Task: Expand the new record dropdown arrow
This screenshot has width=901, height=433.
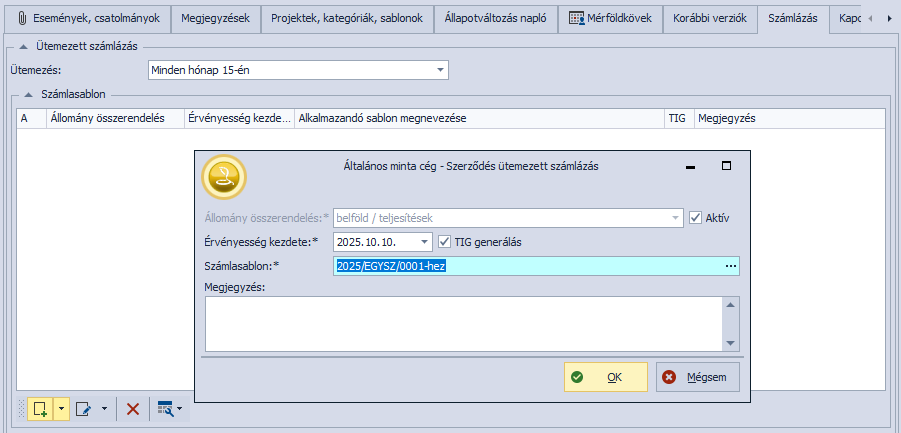Action: tap(61, 408)
